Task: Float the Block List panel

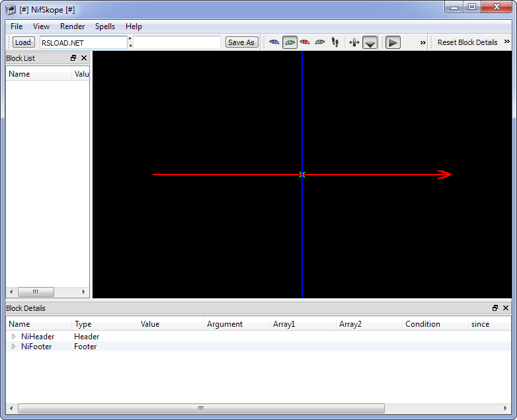Action: pos(73,58)
